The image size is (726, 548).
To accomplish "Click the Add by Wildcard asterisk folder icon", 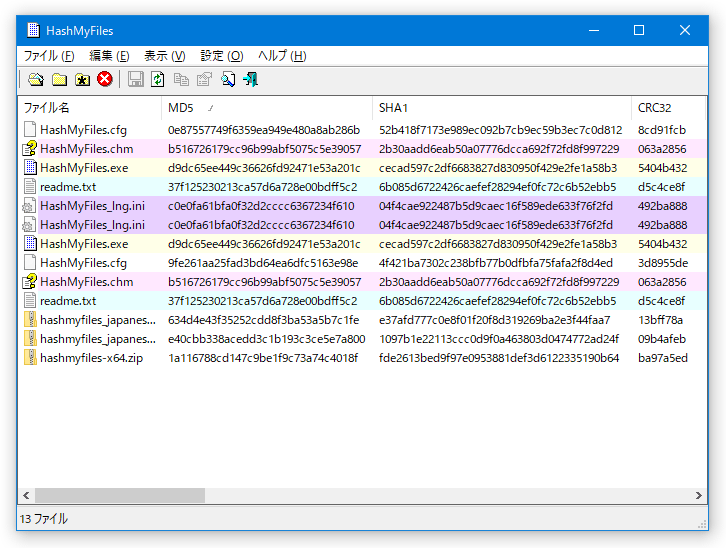I will 82,80.
